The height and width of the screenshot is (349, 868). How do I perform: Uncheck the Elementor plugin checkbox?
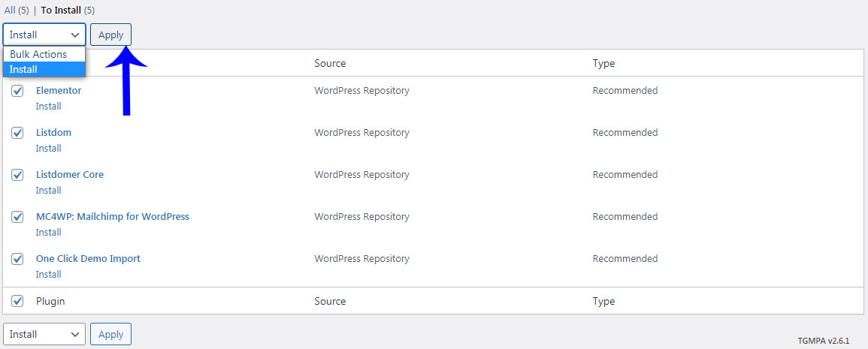17,91
